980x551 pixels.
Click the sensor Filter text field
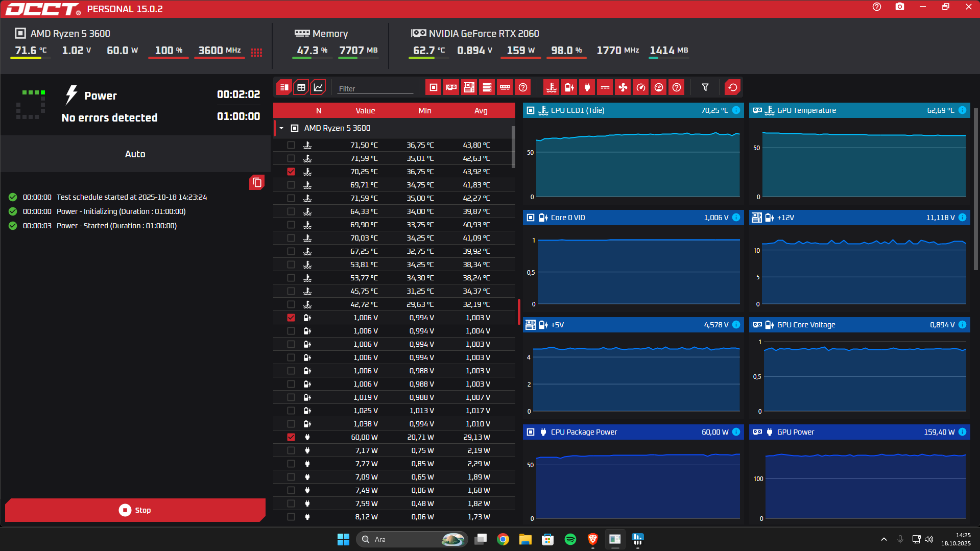pos(375,88)
